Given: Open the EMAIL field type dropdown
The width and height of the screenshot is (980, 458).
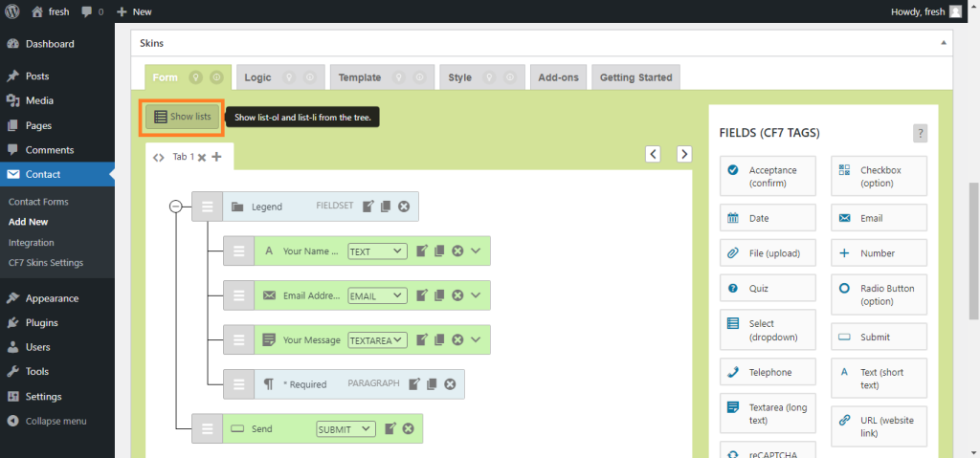Looking at the screenshot, I should pyautogui.click(x=377, y=295).
